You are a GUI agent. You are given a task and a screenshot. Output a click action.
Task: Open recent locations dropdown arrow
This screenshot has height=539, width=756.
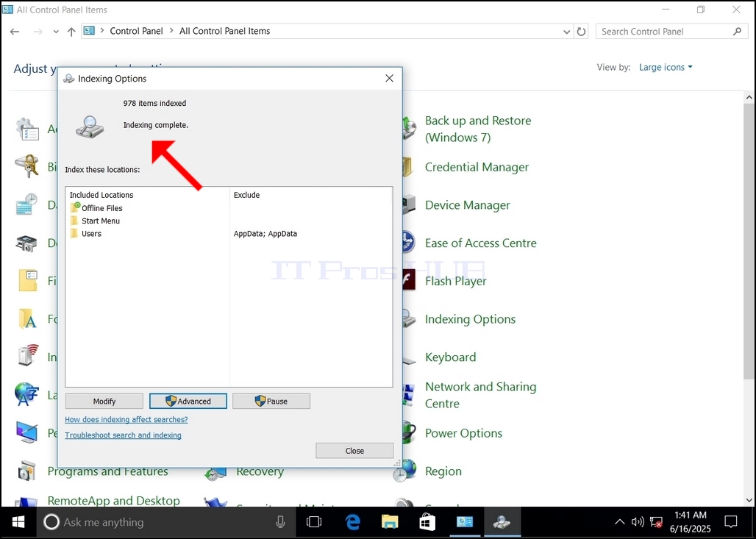56,32
